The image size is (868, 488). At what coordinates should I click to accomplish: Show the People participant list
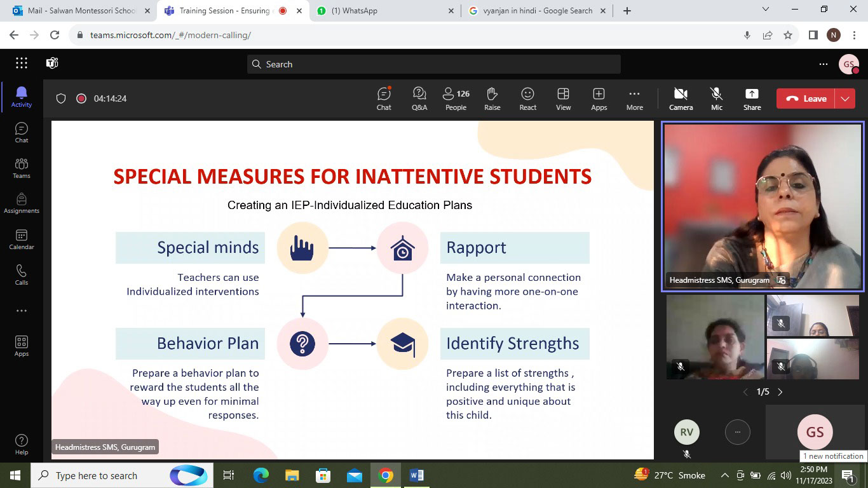pyautogui.click(x=456, y=98)
